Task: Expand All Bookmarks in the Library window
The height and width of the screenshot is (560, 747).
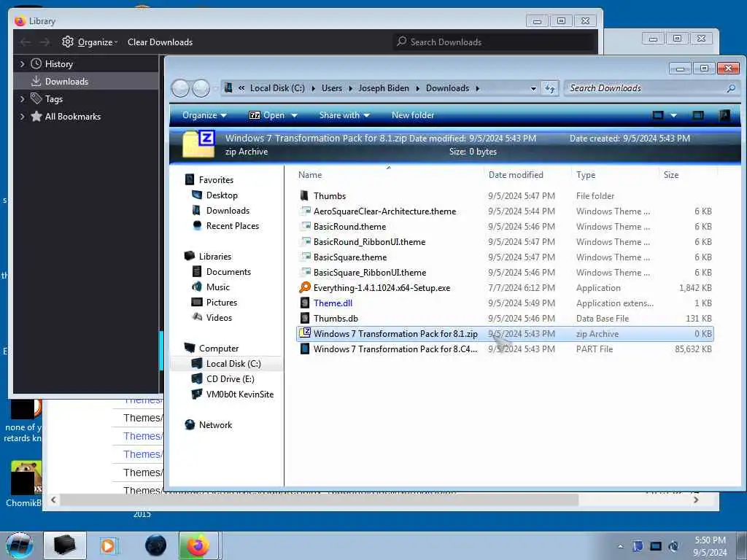Action: (x=22, y=117)
